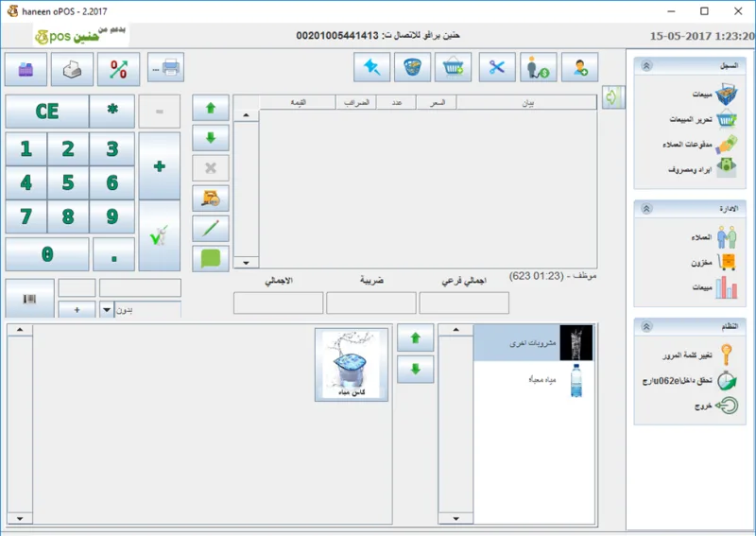
Task: Click the بيان column header
Action: pos(526,102)
